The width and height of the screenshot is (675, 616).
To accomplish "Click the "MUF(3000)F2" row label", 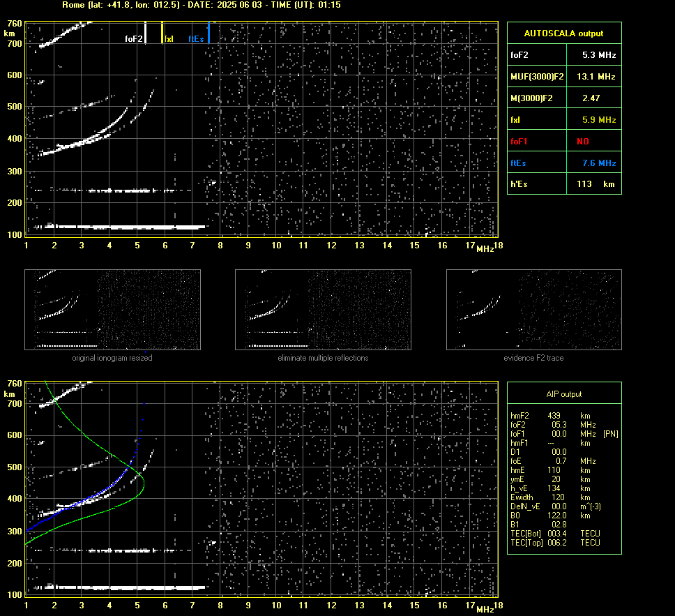I will tap(537, 76).
